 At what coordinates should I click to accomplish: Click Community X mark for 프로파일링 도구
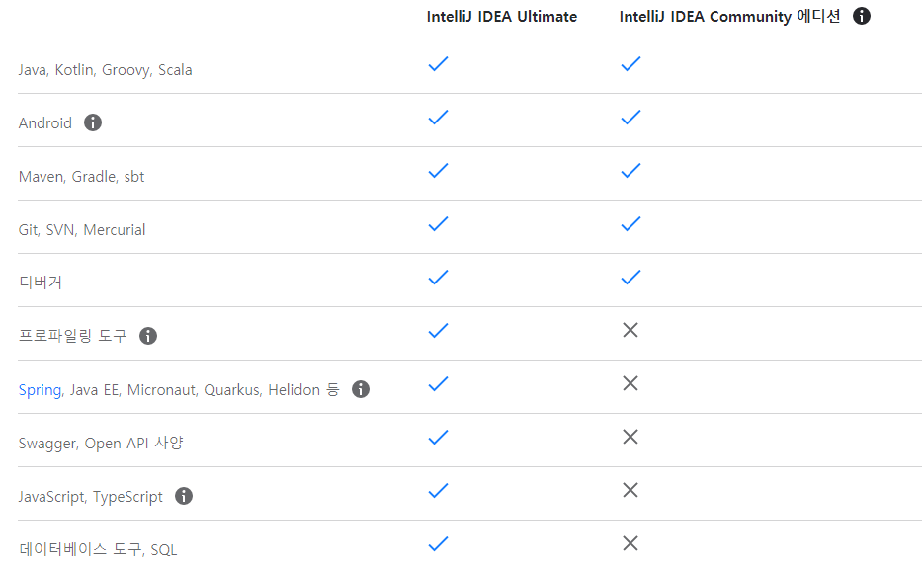click(630, 330)
